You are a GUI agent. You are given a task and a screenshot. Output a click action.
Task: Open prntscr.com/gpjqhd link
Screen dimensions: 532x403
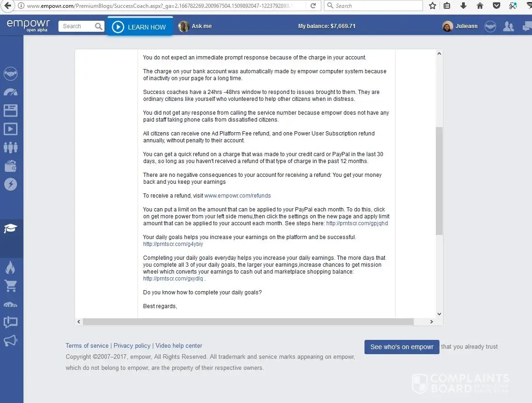point(357,223)
